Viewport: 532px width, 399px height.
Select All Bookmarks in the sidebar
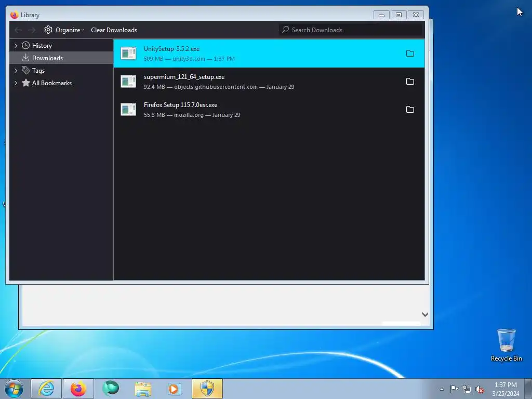51,83
